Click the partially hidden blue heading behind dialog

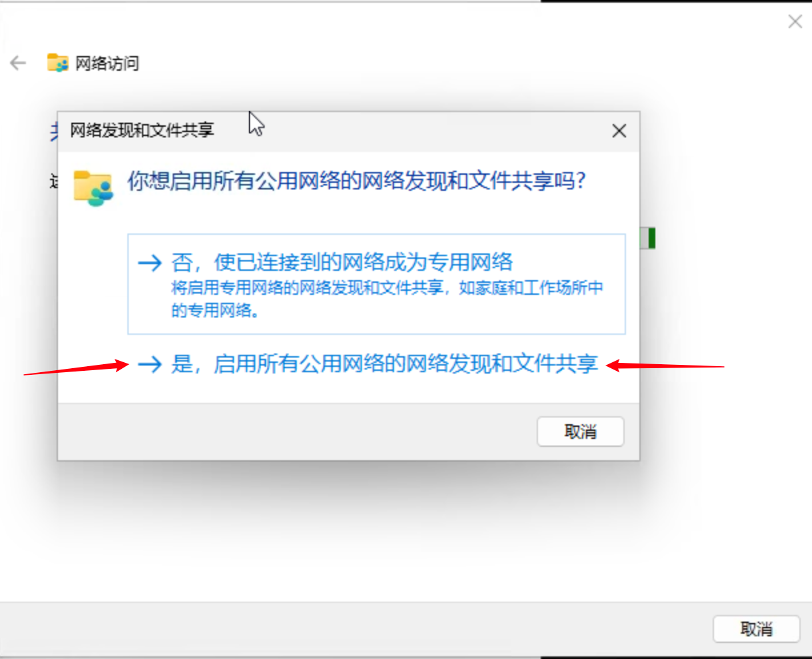54,131
